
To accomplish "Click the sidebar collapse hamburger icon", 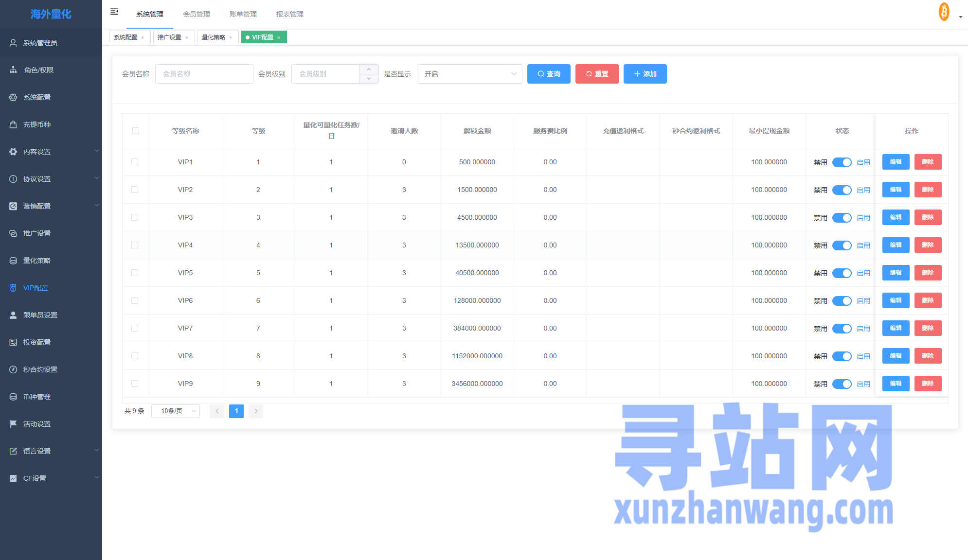I will [x=114, y=11].
